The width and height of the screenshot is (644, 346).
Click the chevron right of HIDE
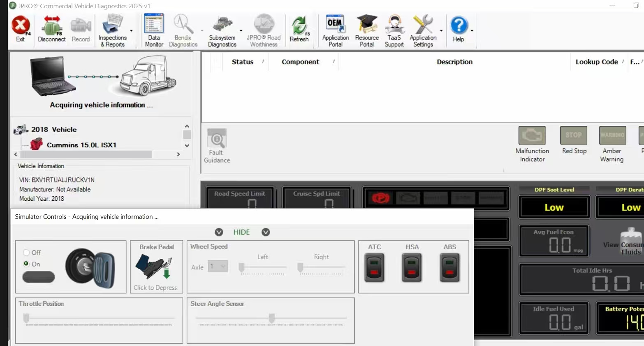pos(266,232)
